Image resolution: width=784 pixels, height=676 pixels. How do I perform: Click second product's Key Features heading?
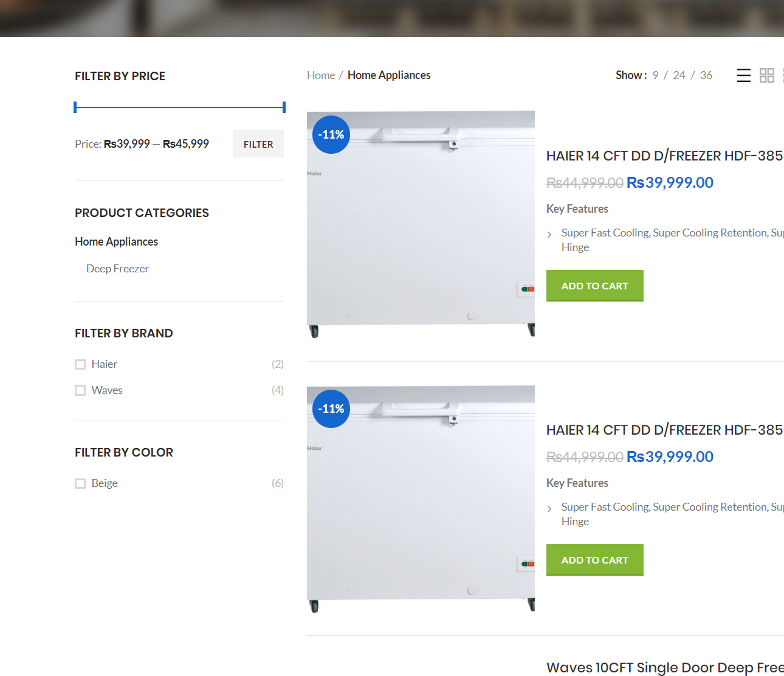click(x=577, y=483)
